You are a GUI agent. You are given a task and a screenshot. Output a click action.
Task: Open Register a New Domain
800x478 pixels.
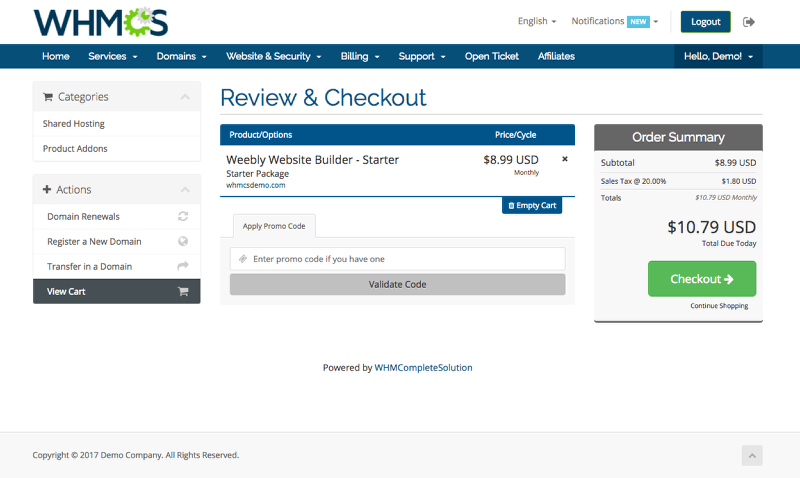click(x=116, y=241)
